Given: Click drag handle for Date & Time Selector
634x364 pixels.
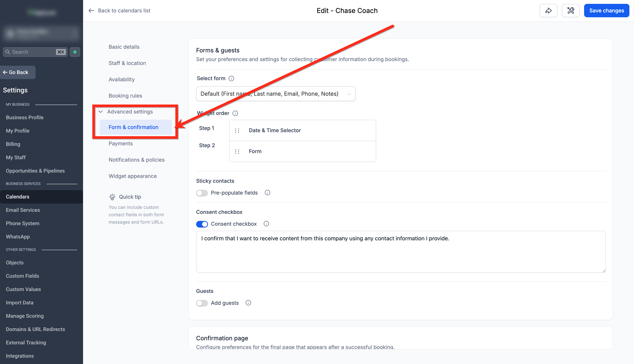Looking at the screenshot, I should tap(237, 131).
